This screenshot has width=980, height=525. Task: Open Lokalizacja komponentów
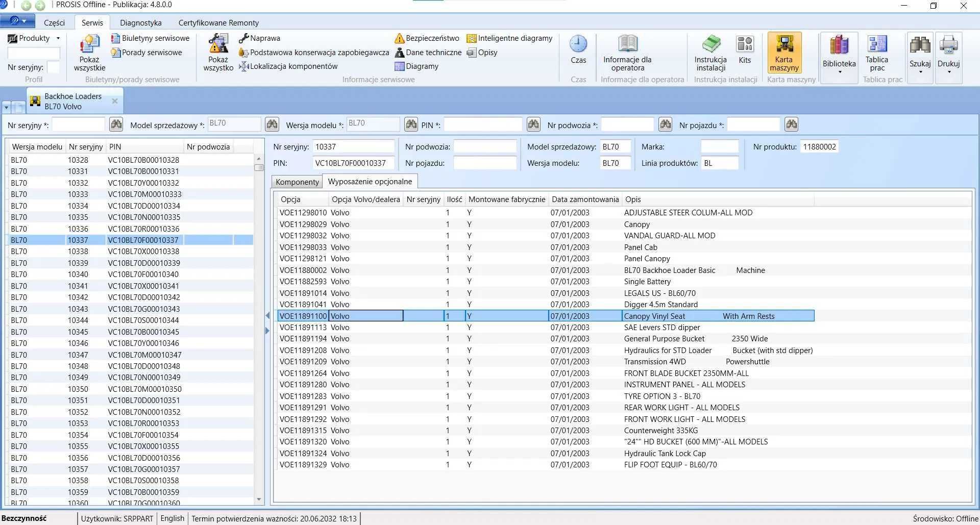click(288, 66)
